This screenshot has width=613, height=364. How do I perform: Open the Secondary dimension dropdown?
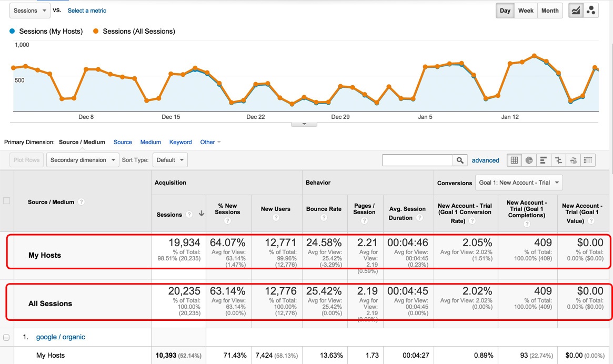83,160
